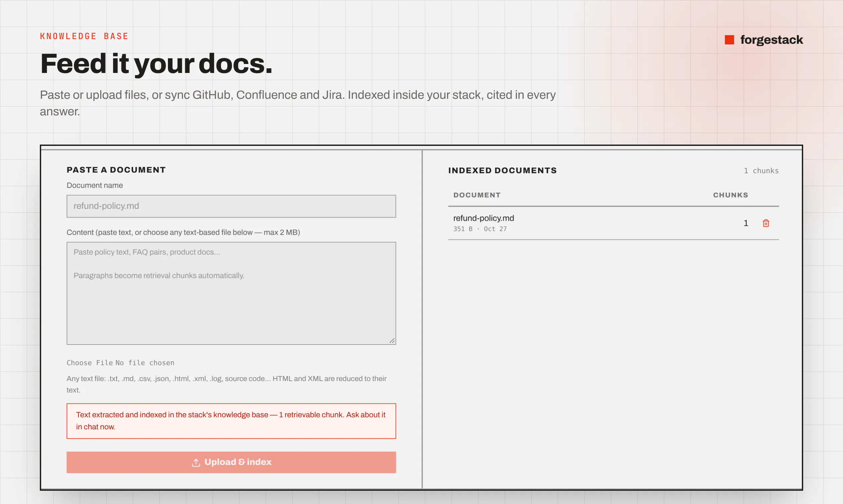Delete the refund-policy.md document via trash icon
Viewport: 843px width, 504px height.
click(x=766, y=223)
